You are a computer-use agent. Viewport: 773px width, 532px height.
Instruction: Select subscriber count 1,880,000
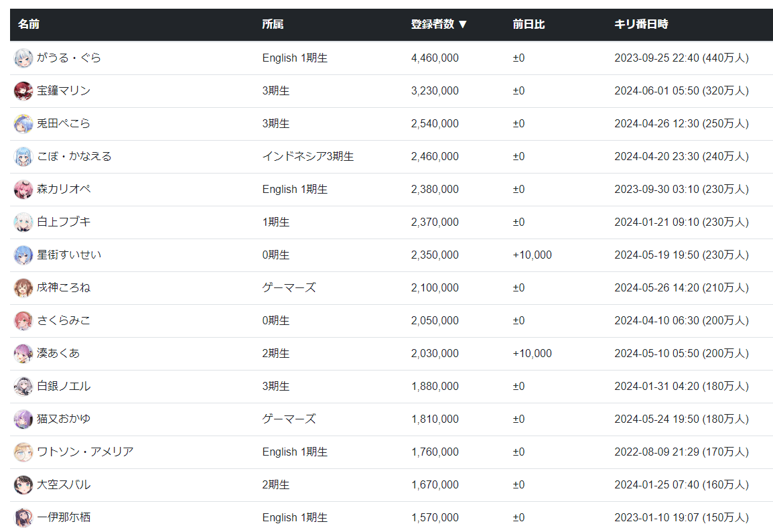435,386
